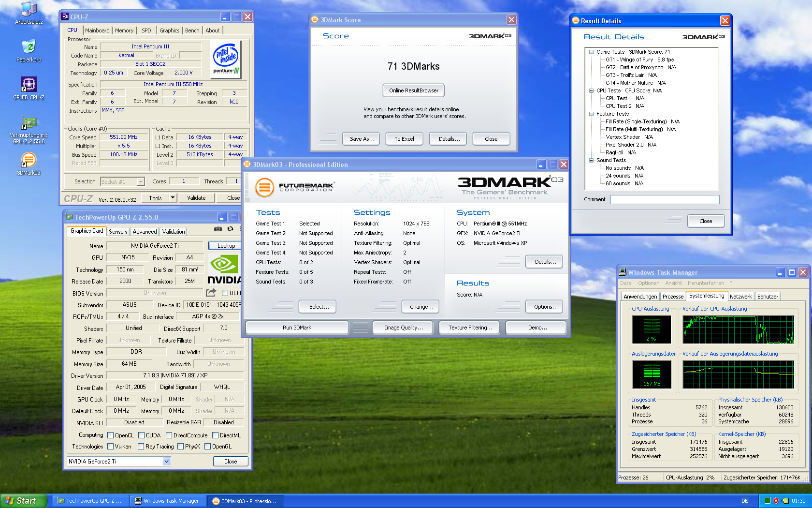Screen dimensions: 812x508
Task: Click the Futuremark orange logo in 3DMark03
Action: 264,187
